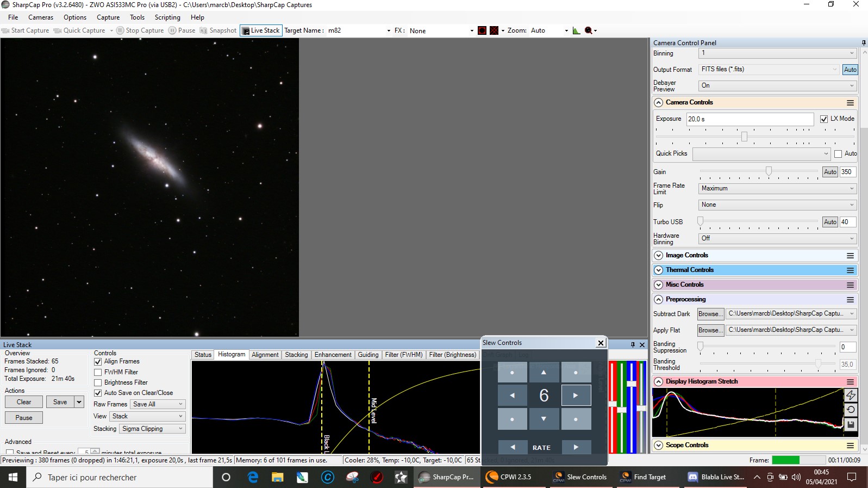This screenshot has width=868, height=488.
Task: Open the Scripting menu
Action: (167, 17)
